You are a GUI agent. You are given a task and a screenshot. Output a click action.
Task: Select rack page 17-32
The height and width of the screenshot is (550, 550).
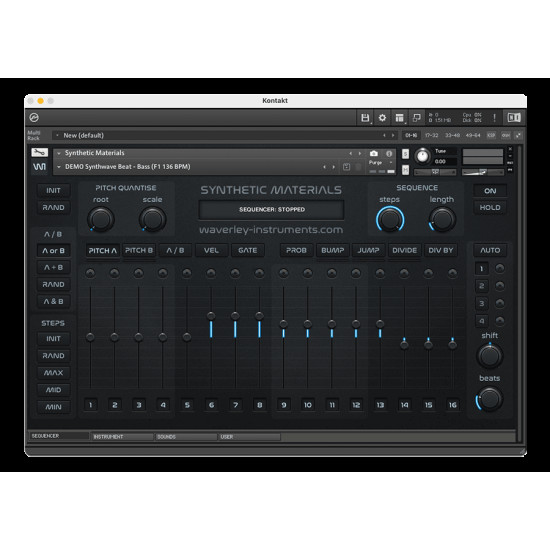pos(432,135)
